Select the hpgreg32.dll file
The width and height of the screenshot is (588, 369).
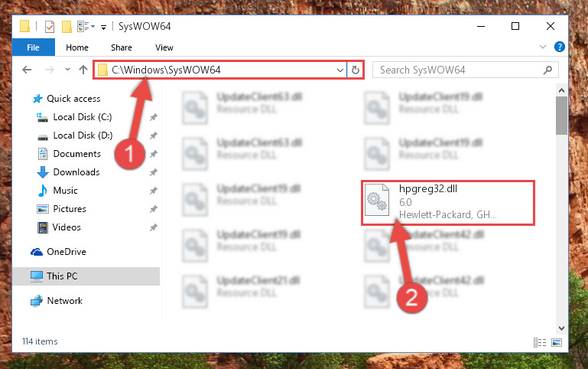[x=448, y=203]
